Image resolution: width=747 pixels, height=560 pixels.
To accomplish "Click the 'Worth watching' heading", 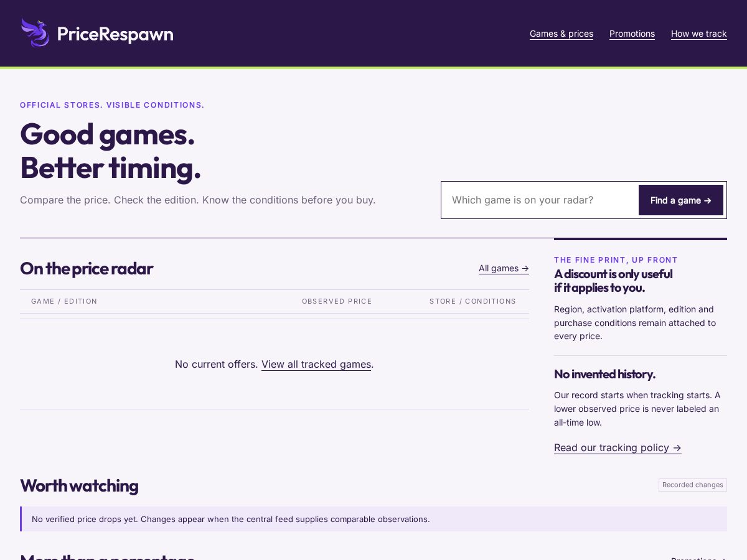I will click(79, 485).
